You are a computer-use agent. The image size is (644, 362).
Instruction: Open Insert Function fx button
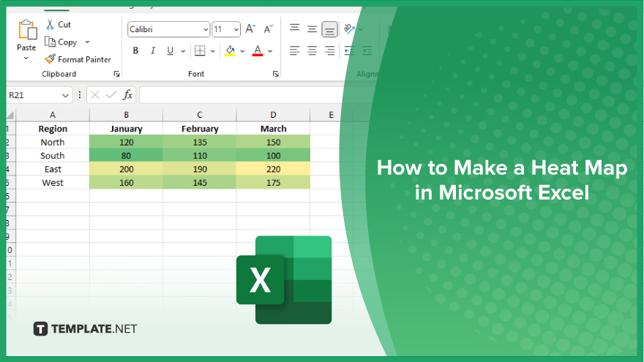[128, 95]
